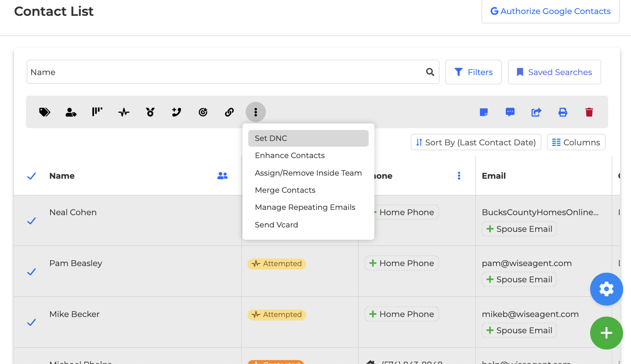Image resolution: width=631 pixels, height=364 pixels.
Task: Click the green plus add button
Action: (x=606, y=333)
